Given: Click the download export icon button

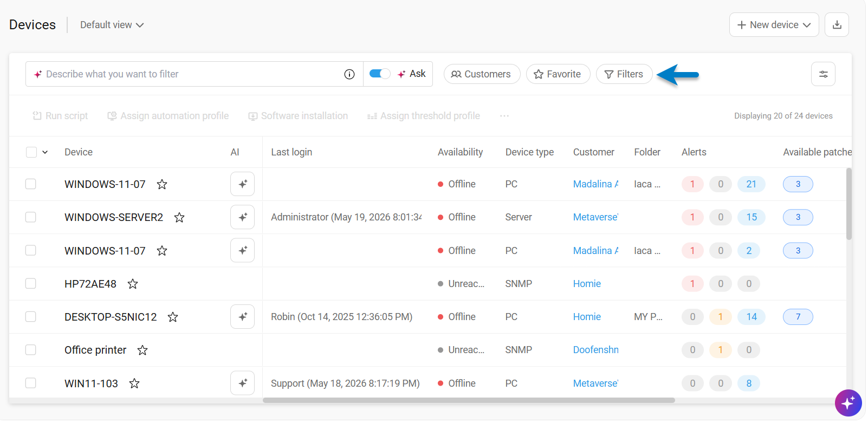Looking at the screenshot, I should coord(837,25).
